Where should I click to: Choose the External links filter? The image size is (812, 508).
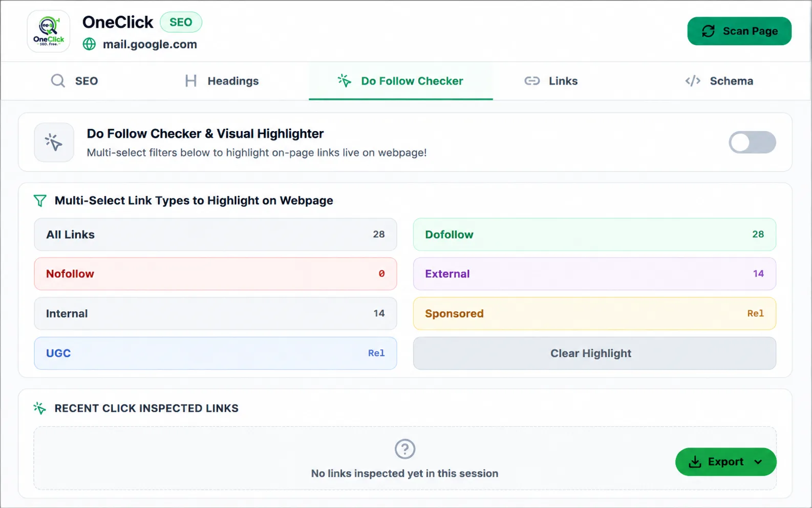[594, 274]
